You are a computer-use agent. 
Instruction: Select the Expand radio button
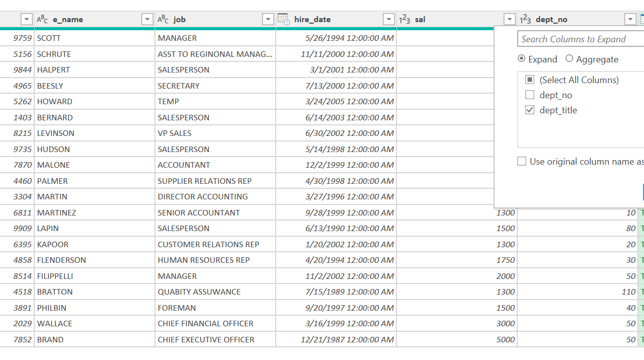[522, 59]
